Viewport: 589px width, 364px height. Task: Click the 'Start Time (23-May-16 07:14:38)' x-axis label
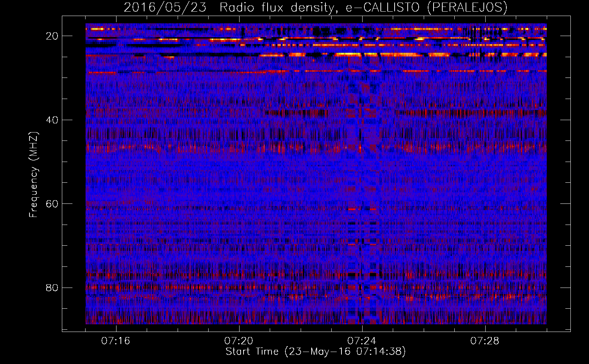[x=316, y=352]
